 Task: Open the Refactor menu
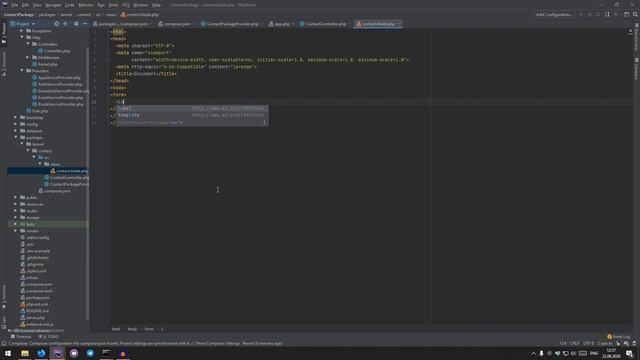point(86,5)
